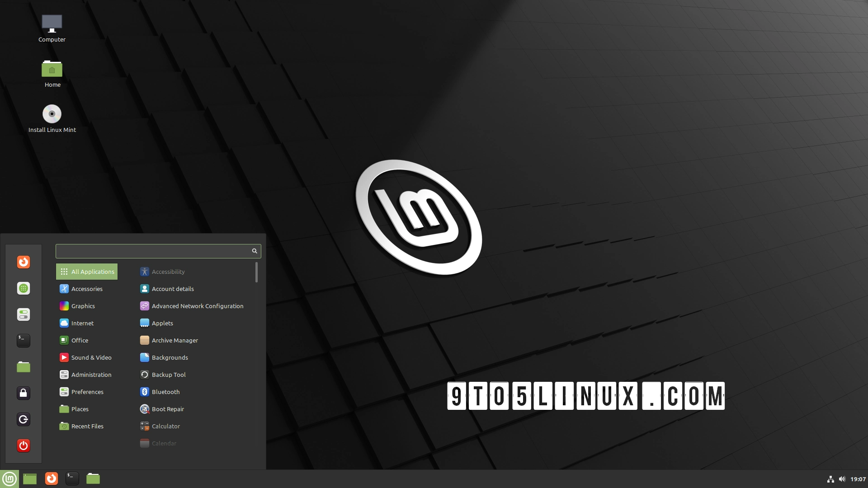868x488 pixels.
Task: Launch the Backup Tool
Action: tap(168, 375)
